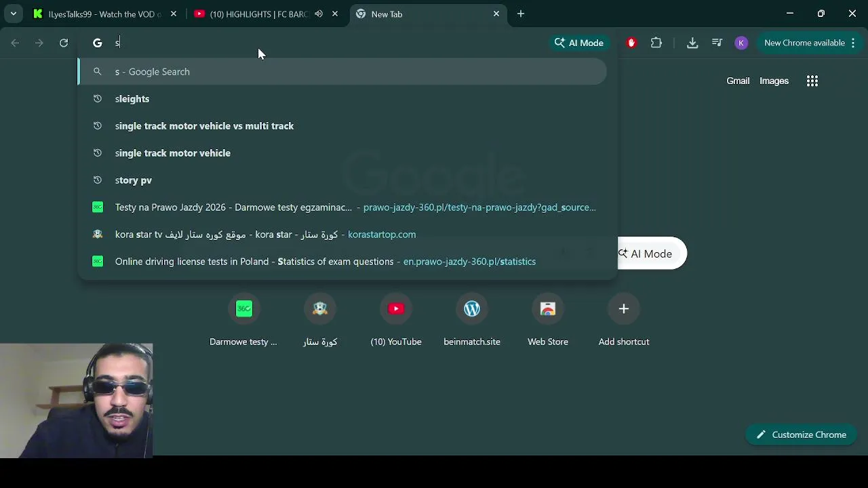The width and height of the screenshot is (868, 488).
Task: Reload the page
Action: [x=64, y=43]
